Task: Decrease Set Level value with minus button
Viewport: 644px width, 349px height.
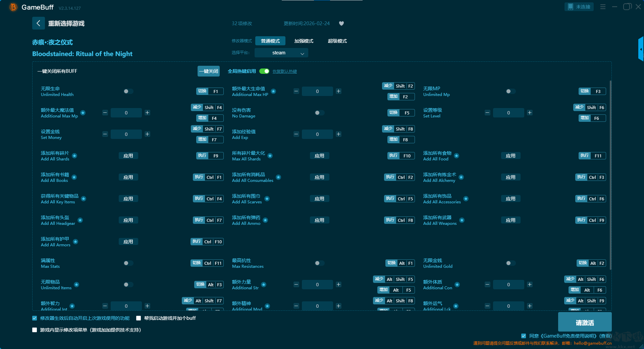Action: [487, 113]
